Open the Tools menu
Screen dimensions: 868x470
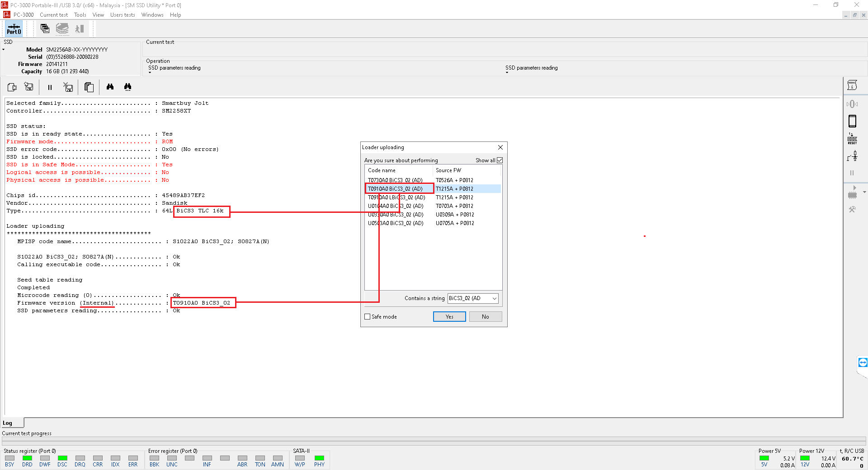click(80, 15)
